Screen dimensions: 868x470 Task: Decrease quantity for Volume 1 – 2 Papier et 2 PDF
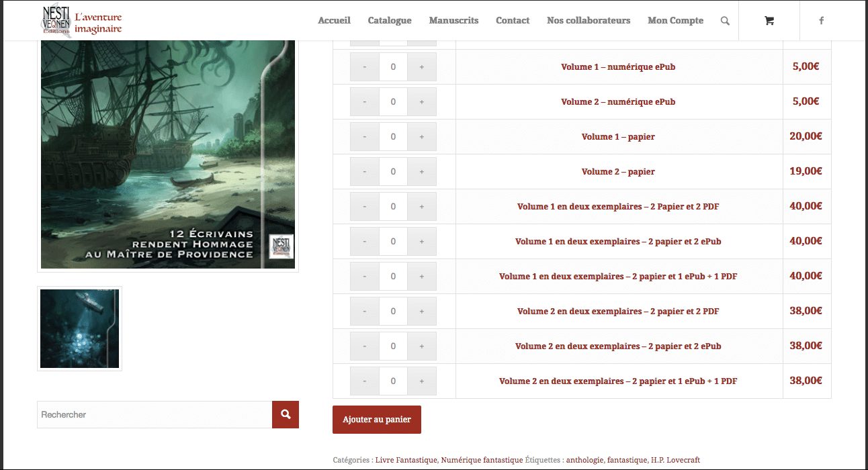tap(365, 207)
